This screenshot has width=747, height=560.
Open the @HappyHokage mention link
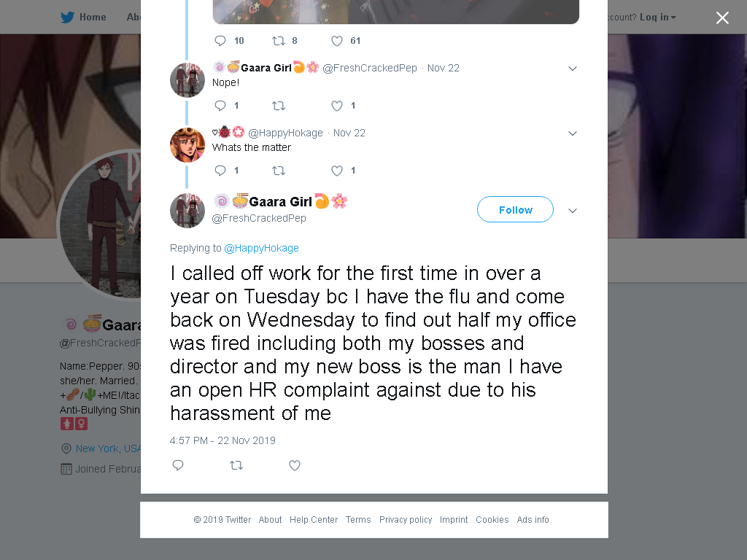tap(262, 248)
